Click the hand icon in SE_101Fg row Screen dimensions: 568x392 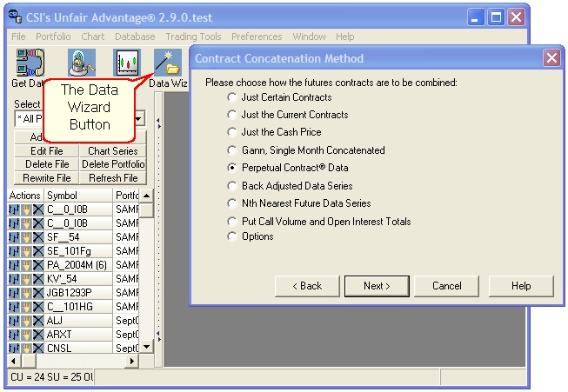pos(26,251)
